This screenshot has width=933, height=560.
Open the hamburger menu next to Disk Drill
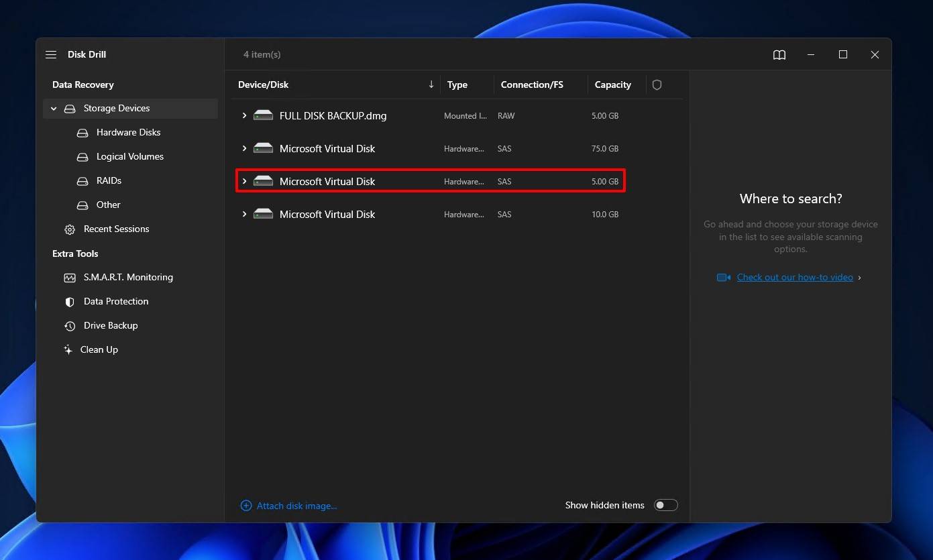coord(51,54)
